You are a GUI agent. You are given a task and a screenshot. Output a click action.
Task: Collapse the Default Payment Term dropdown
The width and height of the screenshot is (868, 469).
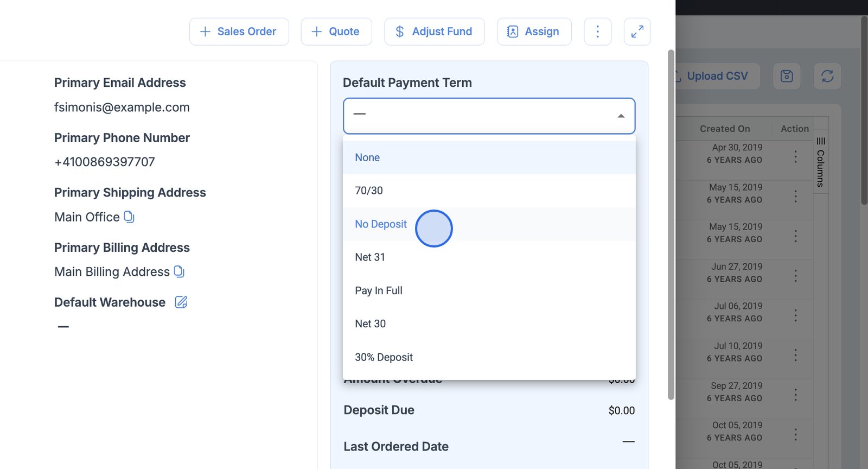coord(621,116)
